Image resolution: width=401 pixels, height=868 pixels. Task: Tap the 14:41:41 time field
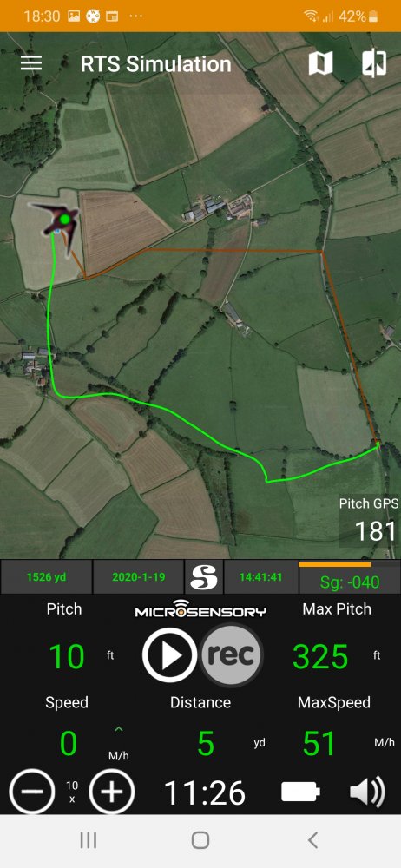pos(260,577)
